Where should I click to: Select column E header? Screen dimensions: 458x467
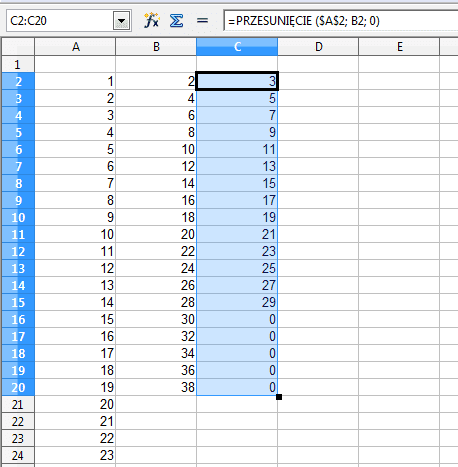399,47
